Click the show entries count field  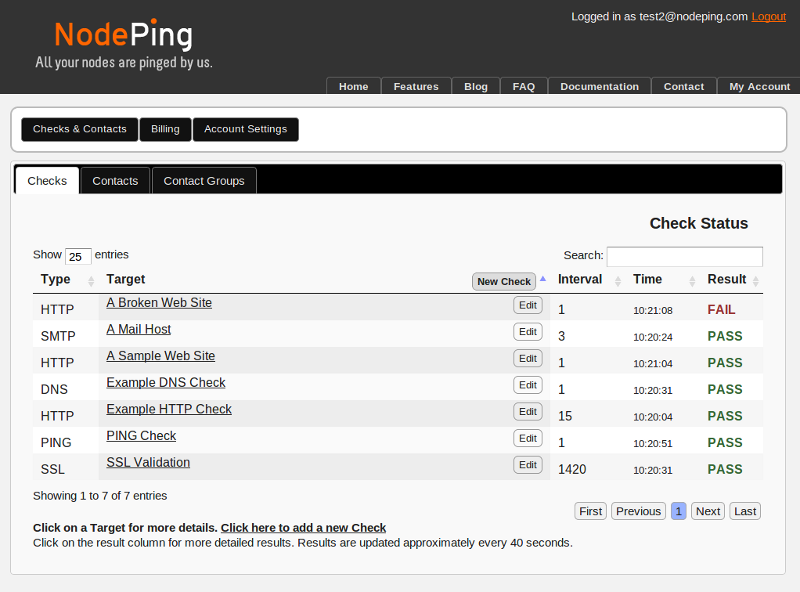coord(78,257)
